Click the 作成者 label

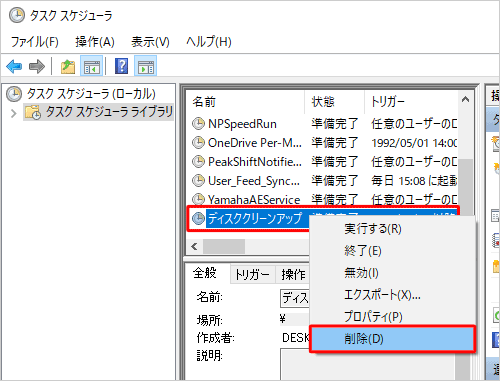pyautogui.click(x=215, y=338)
